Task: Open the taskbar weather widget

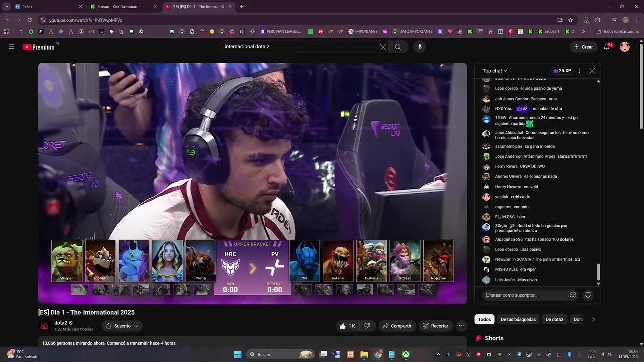Action: (23, 354)
